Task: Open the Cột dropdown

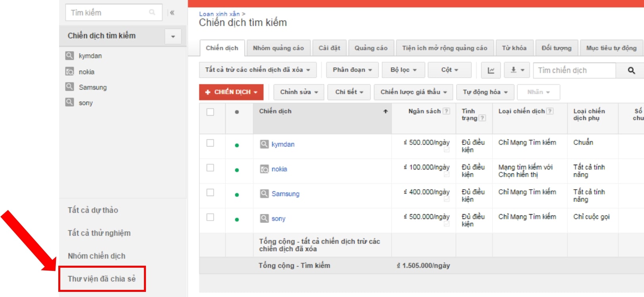Action: (450, 70)
